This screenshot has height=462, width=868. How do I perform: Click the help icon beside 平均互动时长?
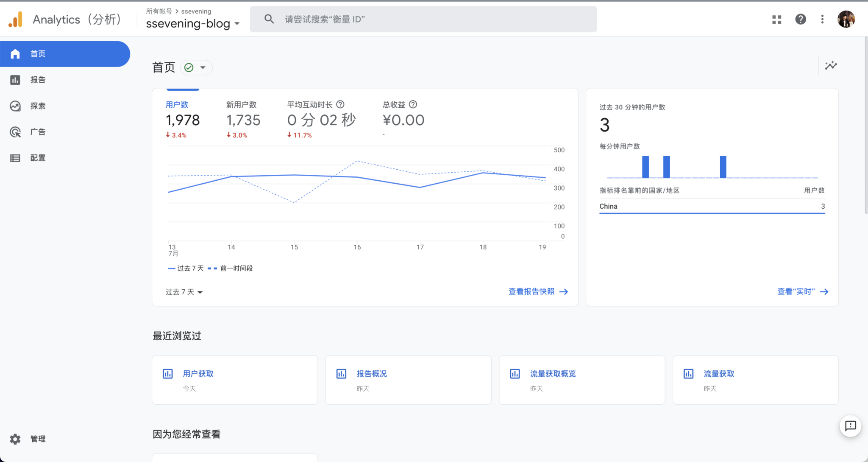tap(340, 104)
